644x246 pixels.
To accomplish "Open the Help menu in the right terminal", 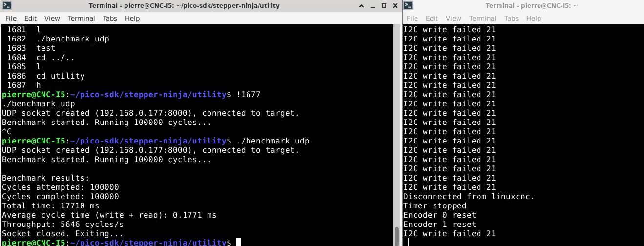I will point(534,18).
